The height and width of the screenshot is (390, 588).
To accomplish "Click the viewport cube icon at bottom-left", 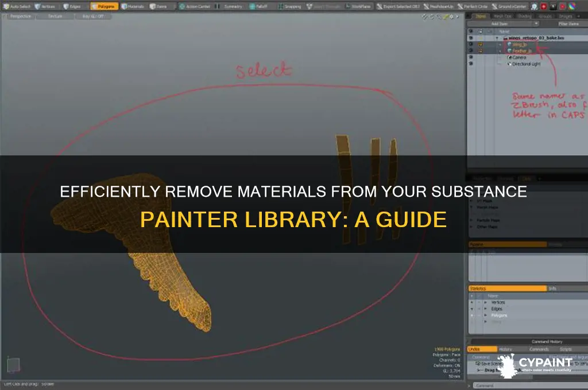I will coord(14,365).
